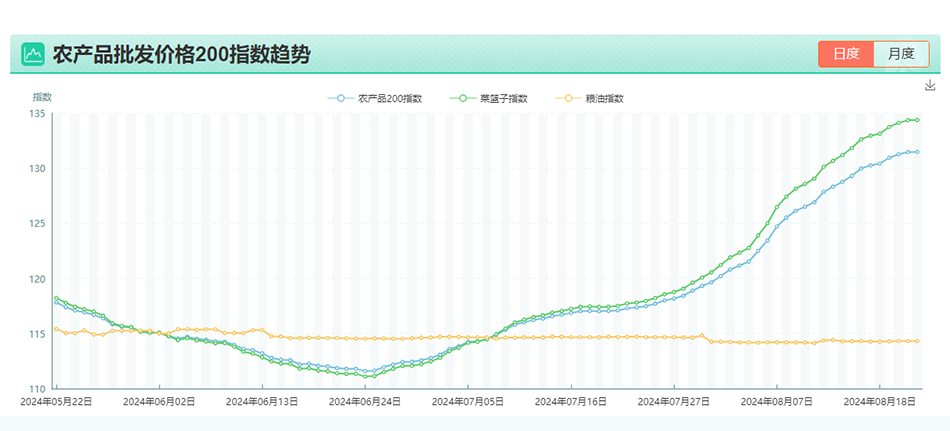
Task: Select the 2024年07月05日 axis label
Action: [468, 401]
